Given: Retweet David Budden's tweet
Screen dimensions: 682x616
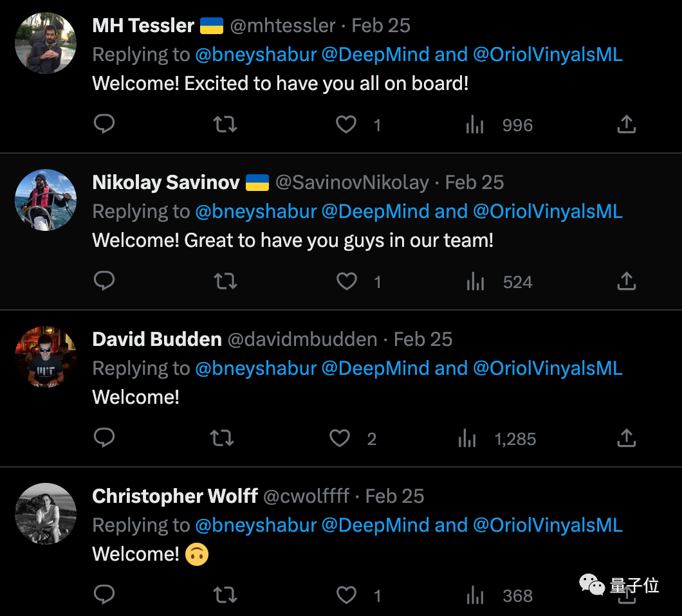Looking at the screenshot, I should click(222, 439).
